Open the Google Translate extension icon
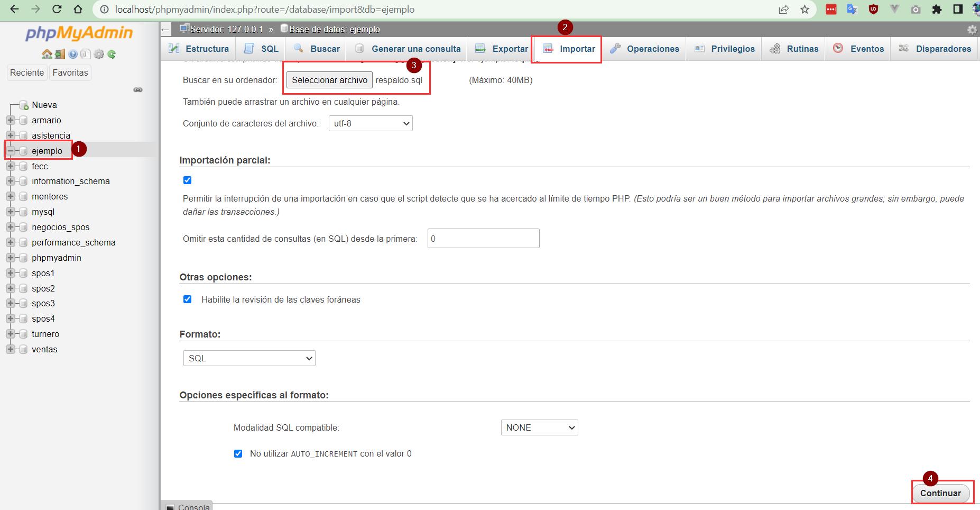This screenshot has width=980, height=510. (x=852, y=9)
